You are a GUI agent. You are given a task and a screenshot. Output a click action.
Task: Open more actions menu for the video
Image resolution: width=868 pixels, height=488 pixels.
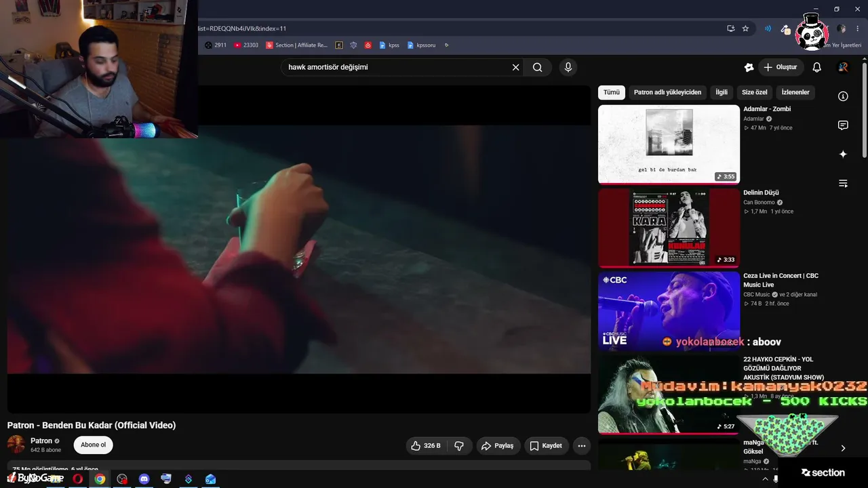581,445
